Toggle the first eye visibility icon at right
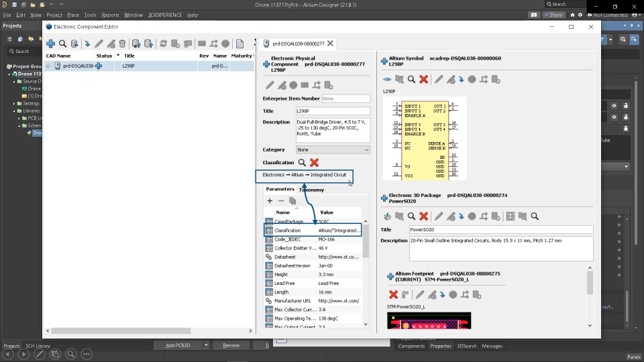 click(614, 105)
